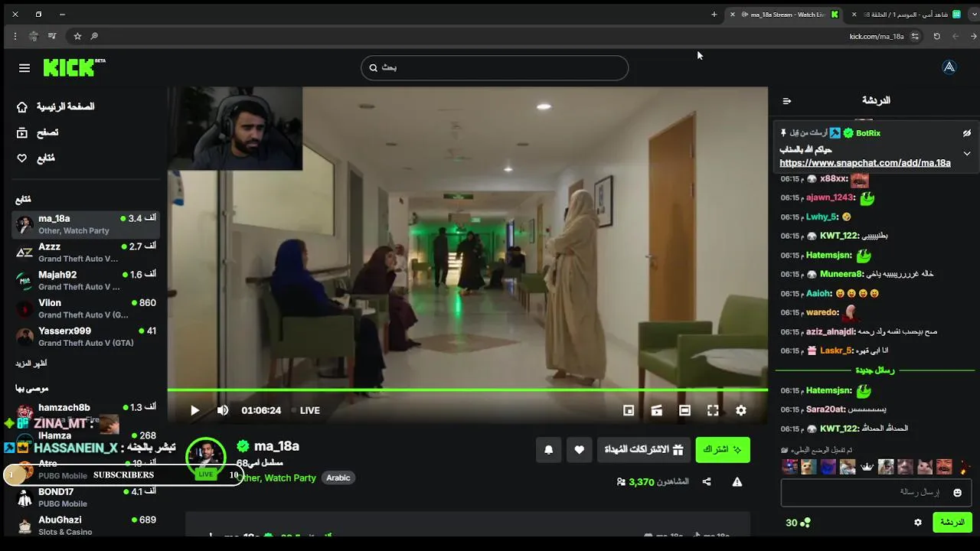The width and height of the screenshot is (980, 551).
Task: Open the AbuGhazi channel
Action: (86, 526)
